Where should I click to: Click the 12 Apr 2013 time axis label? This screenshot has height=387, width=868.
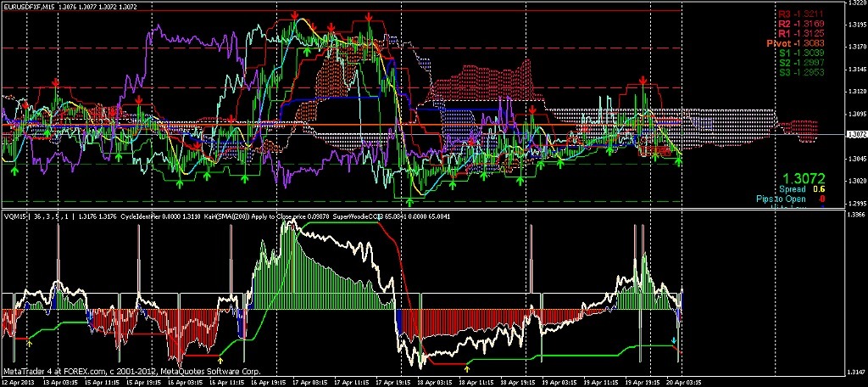pyautogui.click(x=19, y=383)
